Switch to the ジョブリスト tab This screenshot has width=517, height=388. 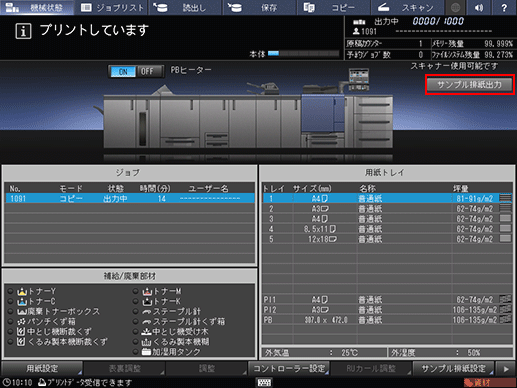(x=112, y=7)
